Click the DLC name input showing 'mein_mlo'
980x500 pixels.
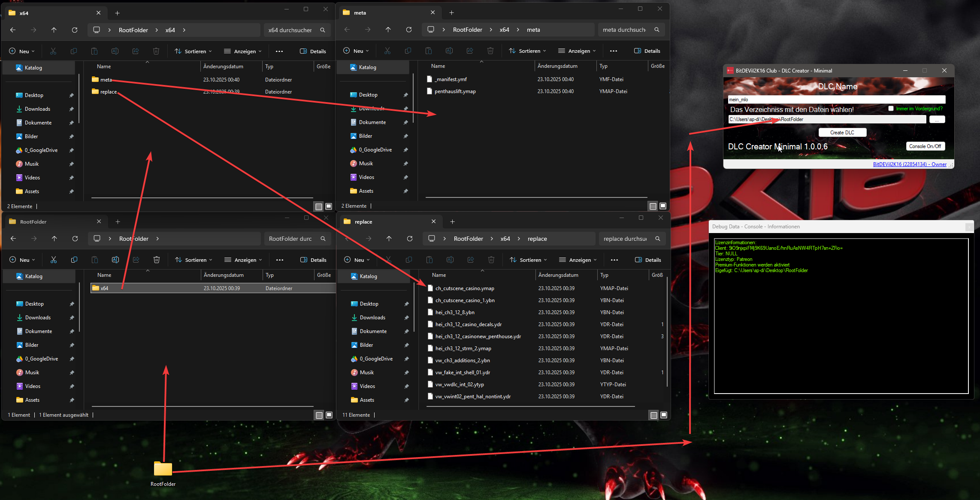point(836,99)
